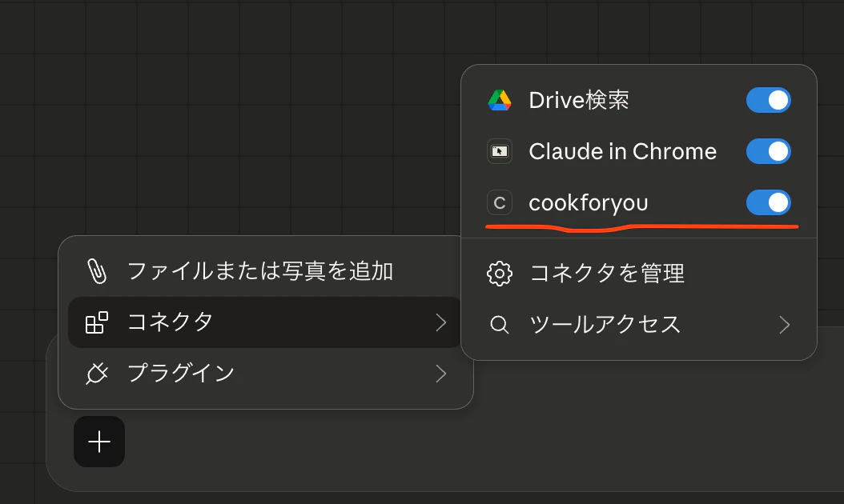Click the connectors grid icon

click(x=97, y=322)
